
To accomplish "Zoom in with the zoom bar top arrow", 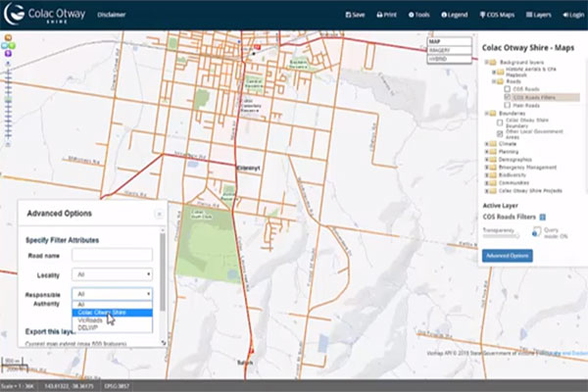I will 8,64.
